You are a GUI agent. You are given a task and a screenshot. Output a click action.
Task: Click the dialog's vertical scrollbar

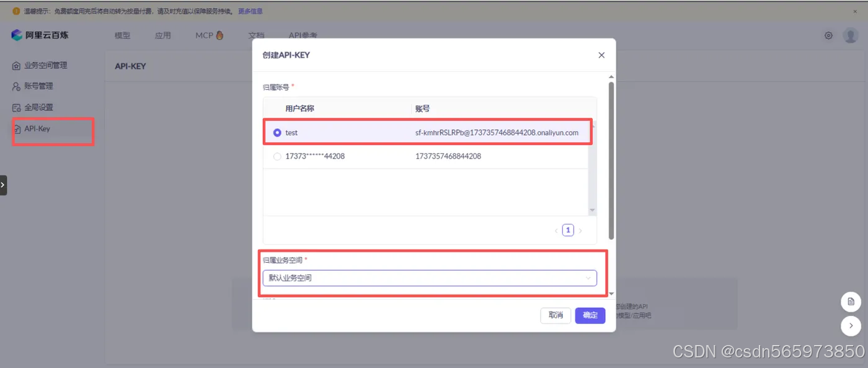[611, 160]
